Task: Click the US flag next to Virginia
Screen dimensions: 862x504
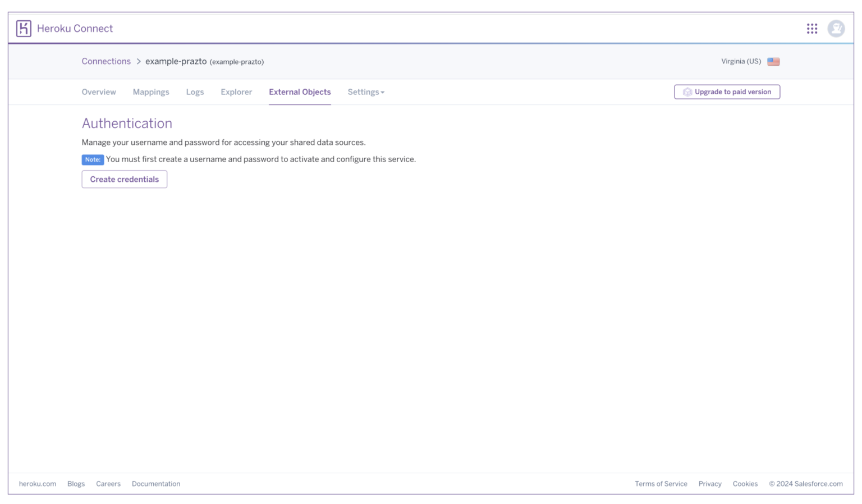Action: [773, 62]
